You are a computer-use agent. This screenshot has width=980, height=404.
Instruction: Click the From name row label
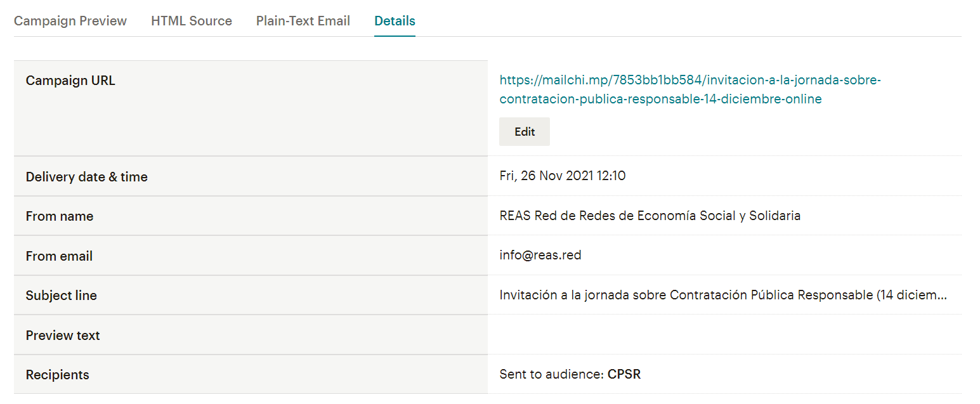(59, 216)
